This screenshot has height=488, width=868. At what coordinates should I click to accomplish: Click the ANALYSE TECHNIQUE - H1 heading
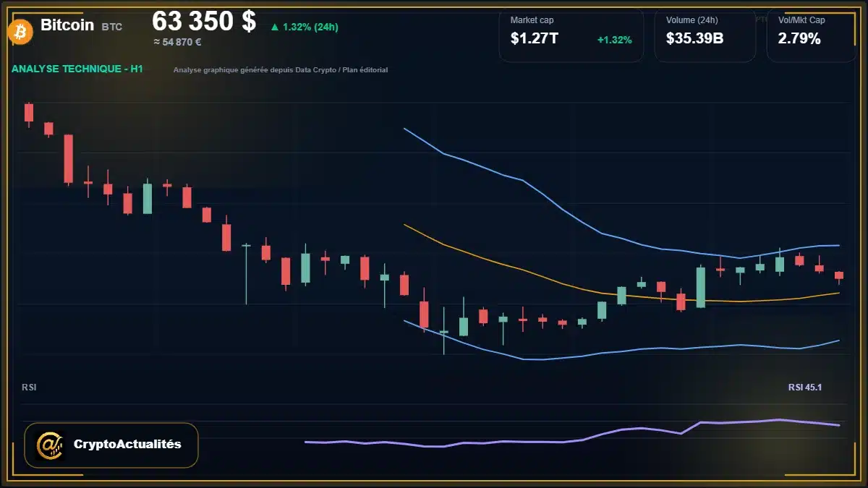pyautogui.click(x=77, y=69)
